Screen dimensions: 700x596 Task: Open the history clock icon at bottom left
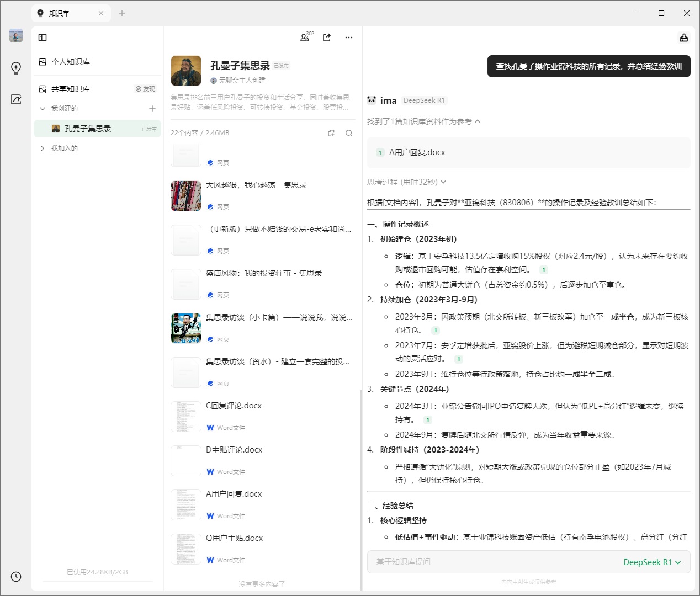[x=16, y=577]
